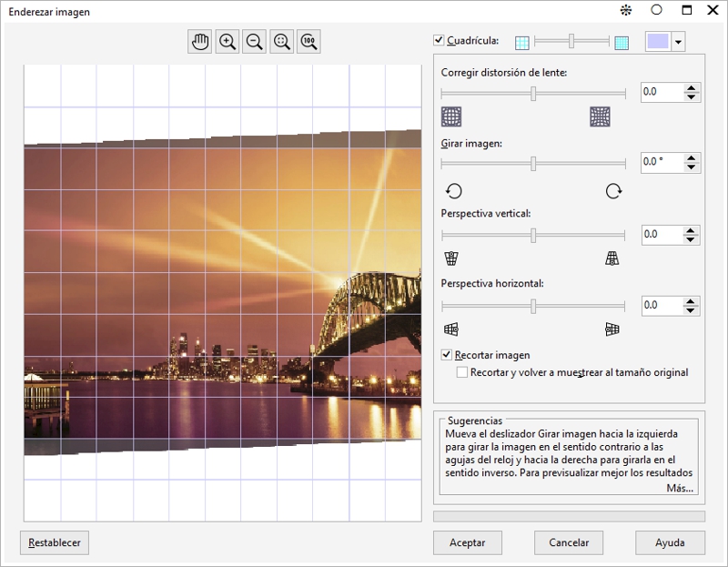Screen dimensions: 728x567
Task: Toggle the Cuadrícula checkbox
Action: click(x=440, y=40)
